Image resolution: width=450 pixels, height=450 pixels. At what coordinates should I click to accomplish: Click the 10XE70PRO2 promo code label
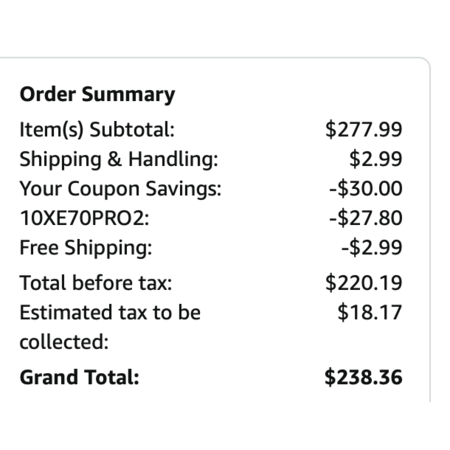(84, 218)
